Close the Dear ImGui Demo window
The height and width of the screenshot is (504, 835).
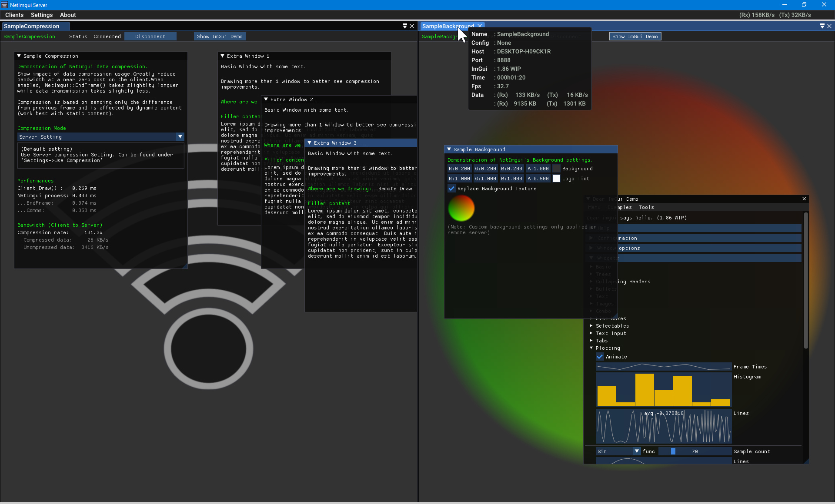point(804,199)
